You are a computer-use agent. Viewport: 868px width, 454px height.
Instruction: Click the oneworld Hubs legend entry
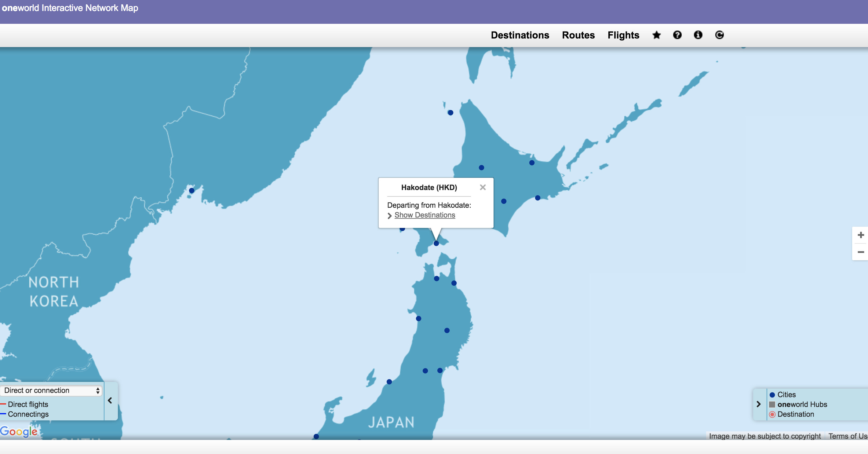(802, 404)
